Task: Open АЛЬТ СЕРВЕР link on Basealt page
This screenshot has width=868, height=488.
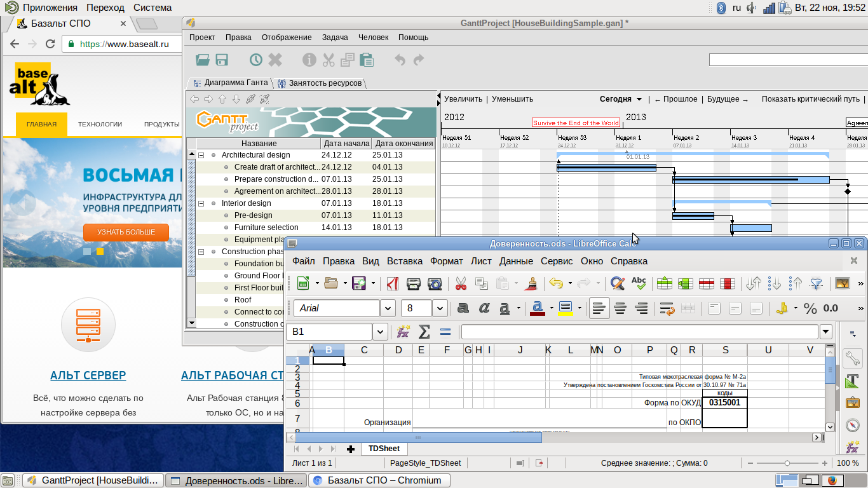Action: click(88, 376)
